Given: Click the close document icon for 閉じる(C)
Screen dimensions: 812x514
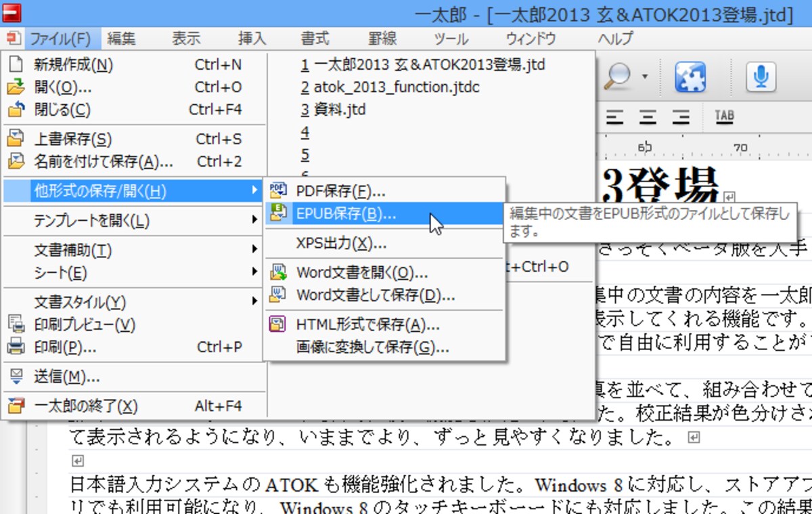Looking at the screenshot, I should (x=15, y=110).
